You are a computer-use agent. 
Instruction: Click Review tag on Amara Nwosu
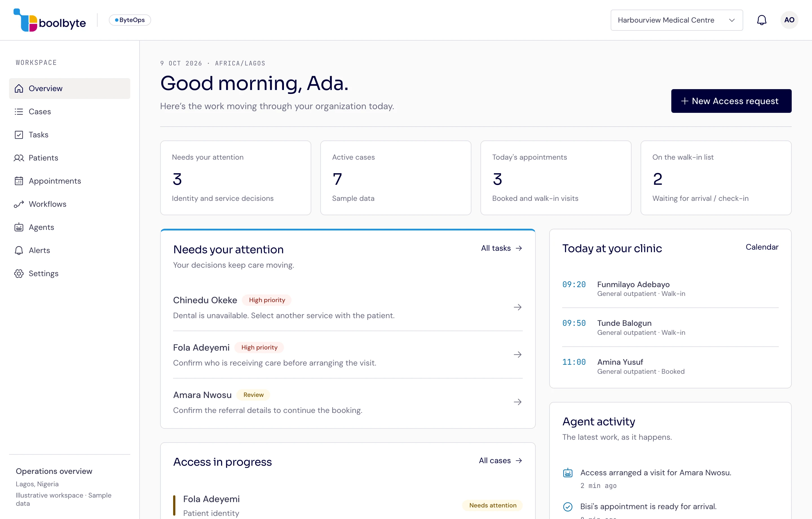[x=253, y=395]
